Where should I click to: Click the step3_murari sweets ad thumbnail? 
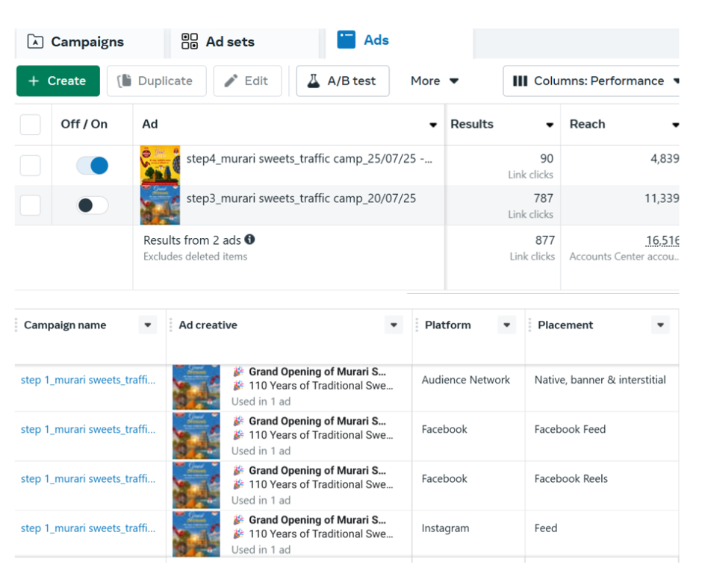[x=160, y=205]
